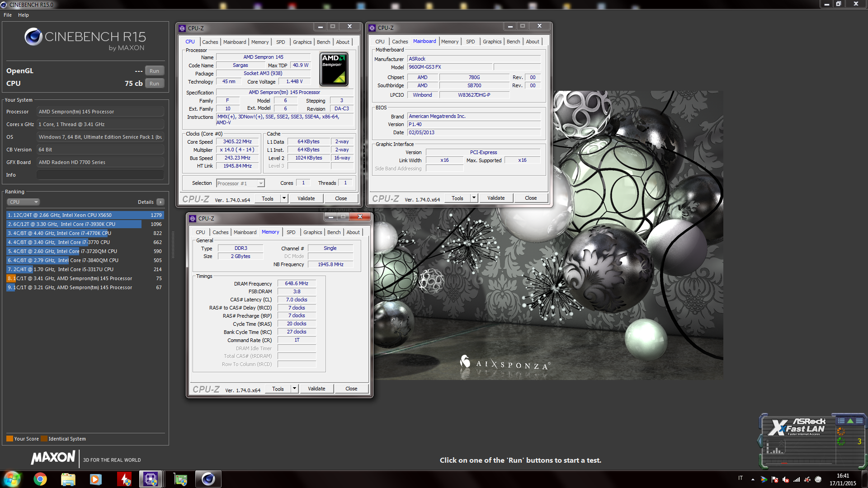The width and height of the screenshot is (868, 488).
Task: Open the Action Center flag tray icon
Action: click(x=775, y=479)
